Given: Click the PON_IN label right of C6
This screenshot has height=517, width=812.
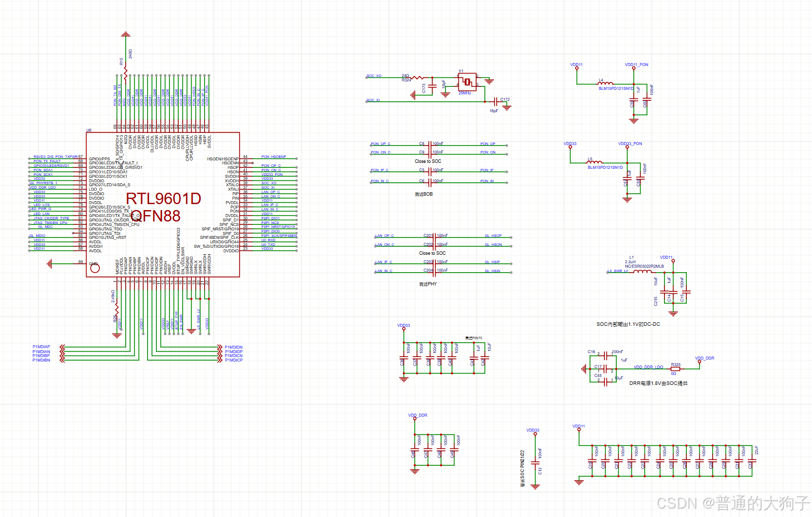Looking at the screenshot, I should click(x=487, y=181).
